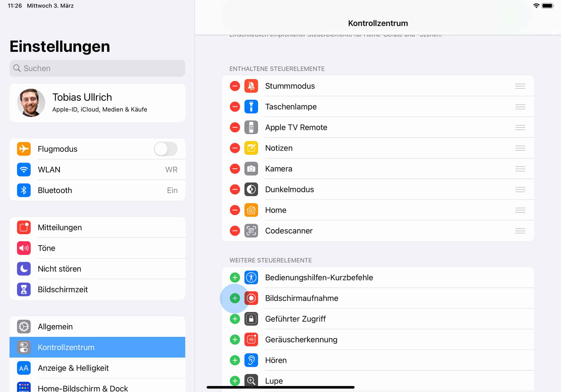Image resolution: width=561 pixels, height=392 pixels.
Task: Add Bedienungshilfen-Kurzbefehle with green plus
Action: (235, 278)
